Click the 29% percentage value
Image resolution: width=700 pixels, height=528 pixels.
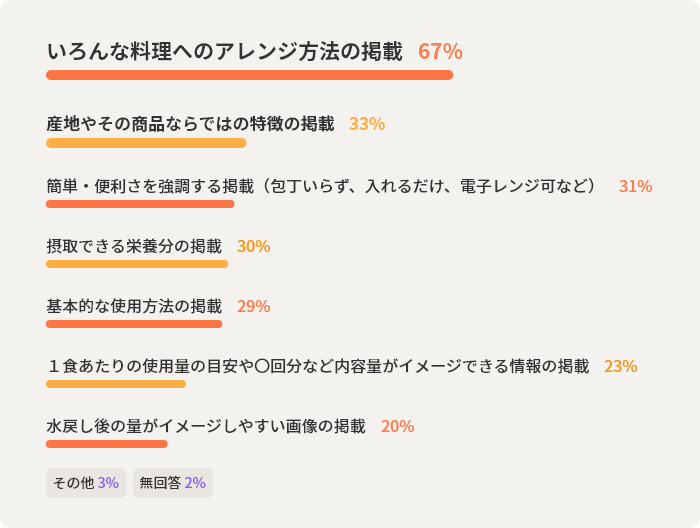pyautogui.click(x=254, y=306)
